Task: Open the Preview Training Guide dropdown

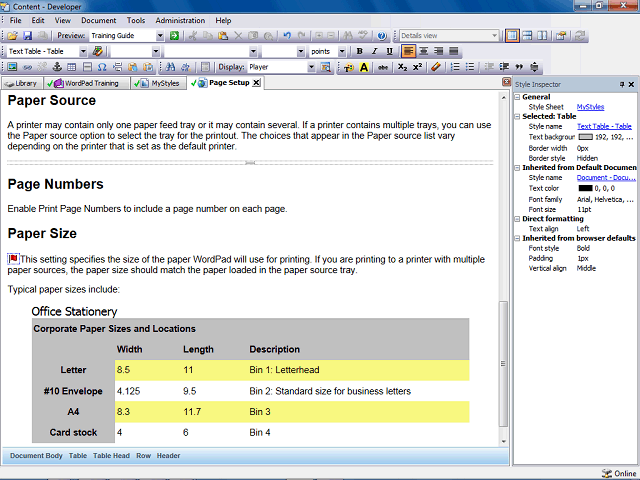Action: pos(160,36)
